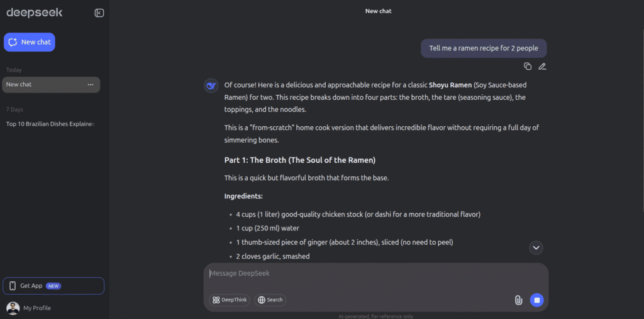Screen dimensions: 644x319
Task: Stop the response generation
Action: pyautogui.click(x=536, y=300)
